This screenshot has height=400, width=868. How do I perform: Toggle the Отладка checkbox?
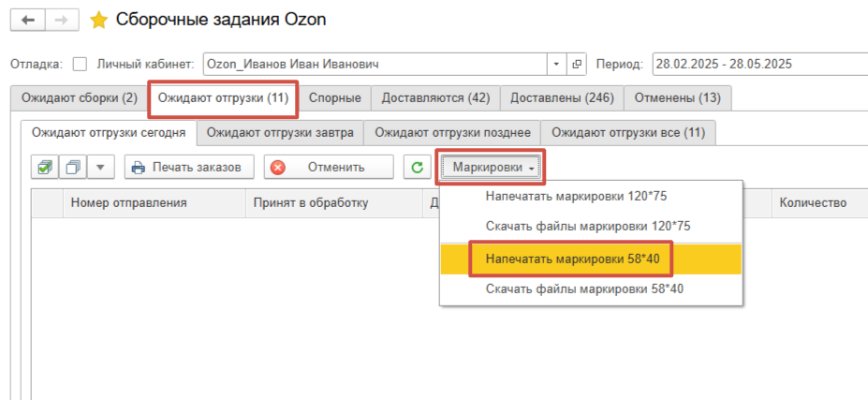click(80, 65)
